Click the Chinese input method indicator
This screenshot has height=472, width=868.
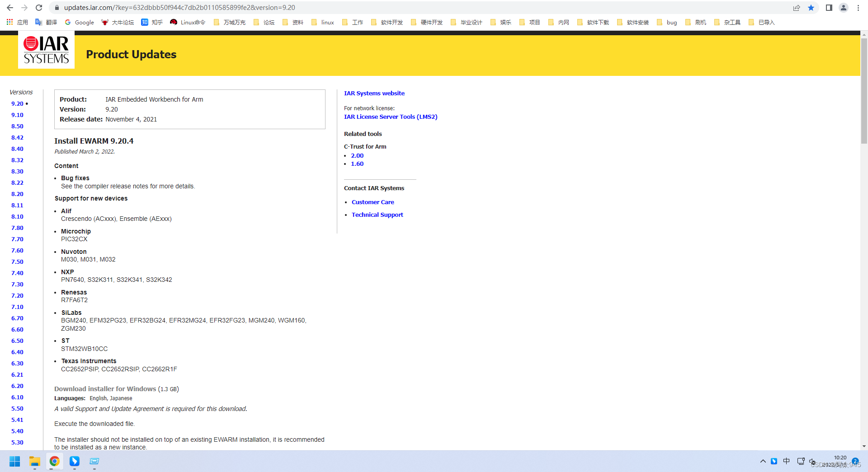(787, 461)
